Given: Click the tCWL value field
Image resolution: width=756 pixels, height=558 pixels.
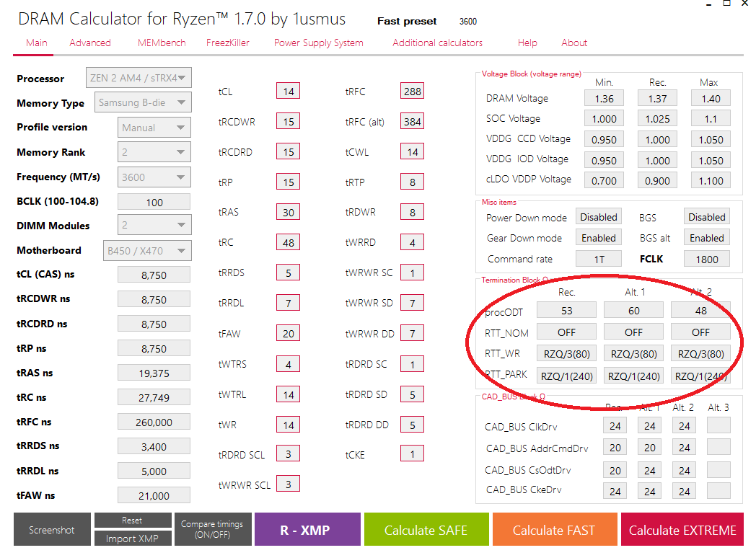Looking at the screenshot, I should 412,152.
